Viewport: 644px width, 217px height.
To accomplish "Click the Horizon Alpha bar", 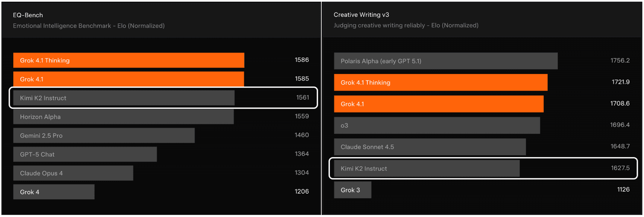I will click(123, 117).
